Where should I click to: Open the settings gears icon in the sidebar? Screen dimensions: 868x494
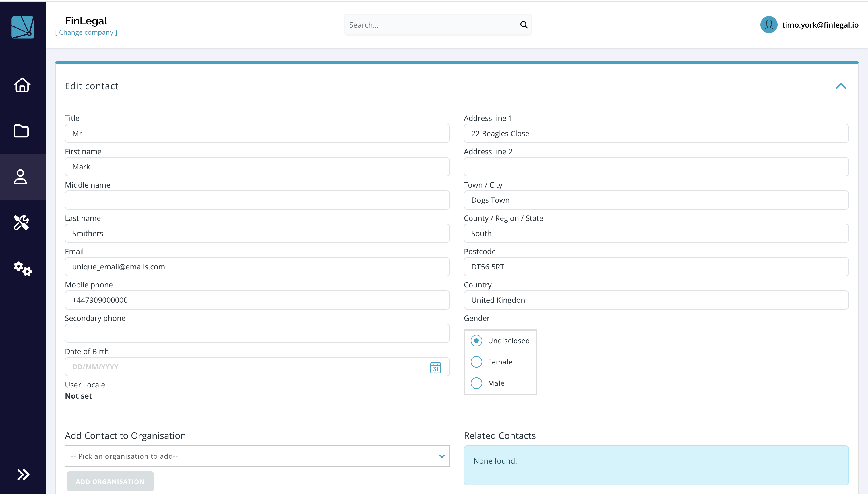[x=23, y=268]
